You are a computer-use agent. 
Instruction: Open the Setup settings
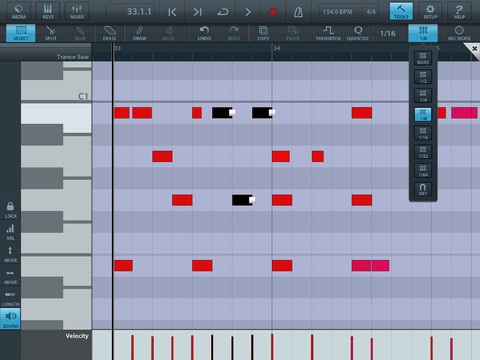pos(430,12)
